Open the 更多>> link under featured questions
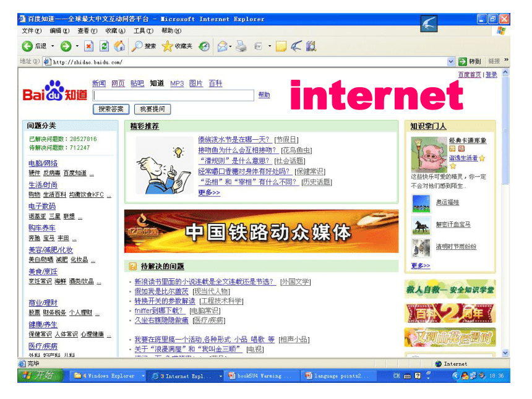This screenshot has width=532, height=399. click(x=209, y=193)
